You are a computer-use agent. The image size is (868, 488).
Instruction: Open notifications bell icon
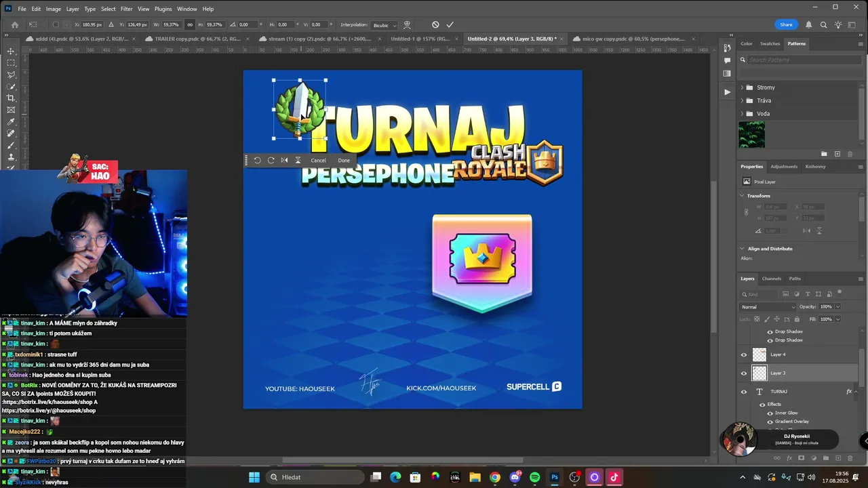pos(808,24)
